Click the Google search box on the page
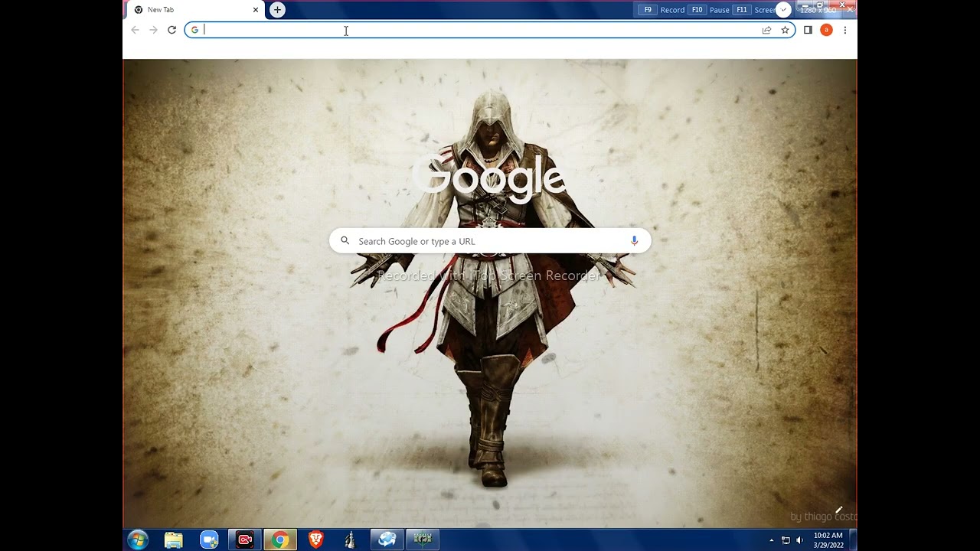This screenshot has width=980, height=551. click(x=490, y=241)
